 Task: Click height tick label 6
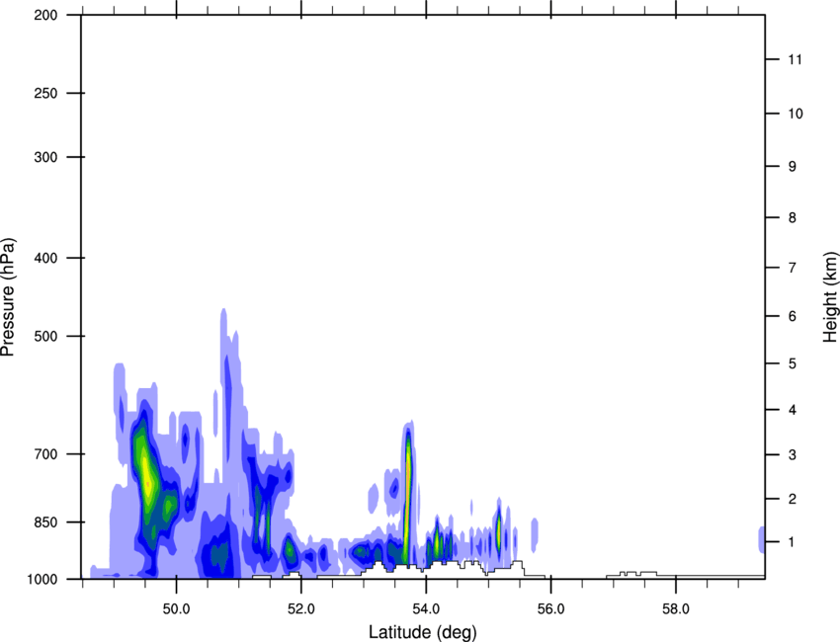point(793,316)
